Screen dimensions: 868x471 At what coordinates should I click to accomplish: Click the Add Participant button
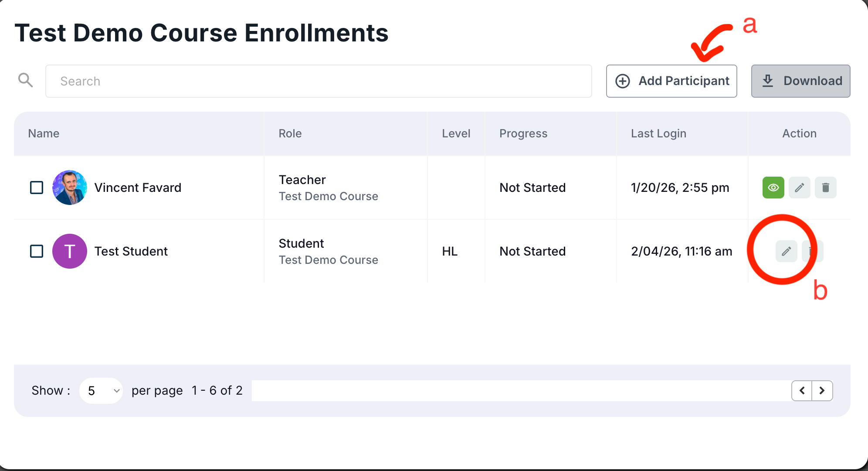coord(671,81)
